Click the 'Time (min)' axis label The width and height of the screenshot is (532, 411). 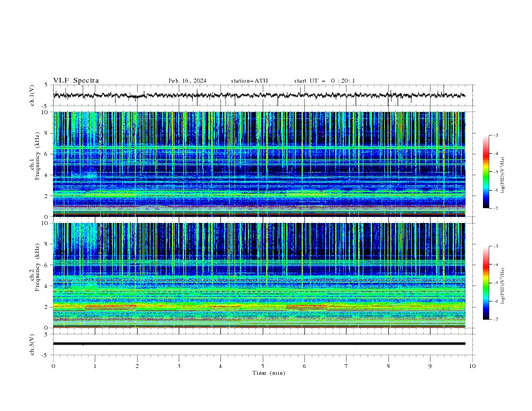[x=269, y=373]
